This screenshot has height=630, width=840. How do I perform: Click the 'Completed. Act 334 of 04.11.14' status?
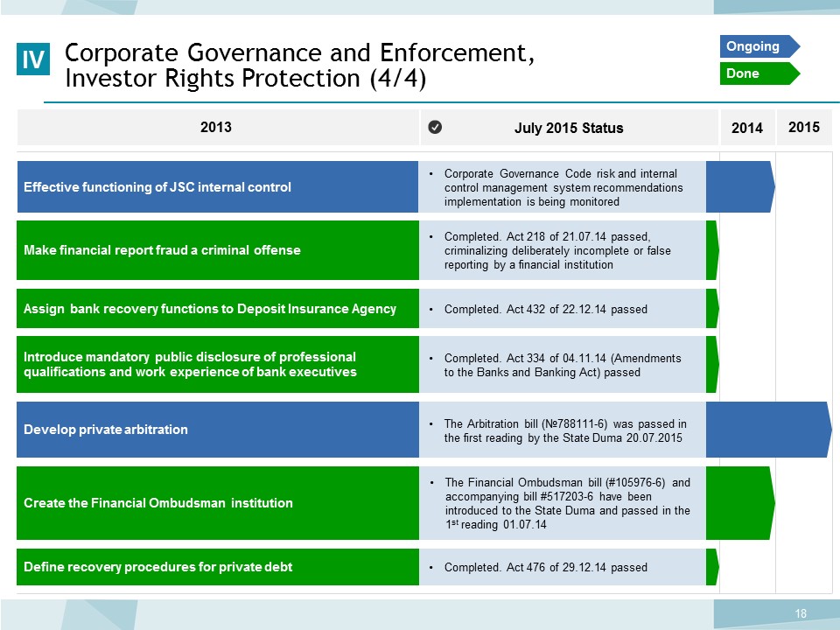(563, 366)
